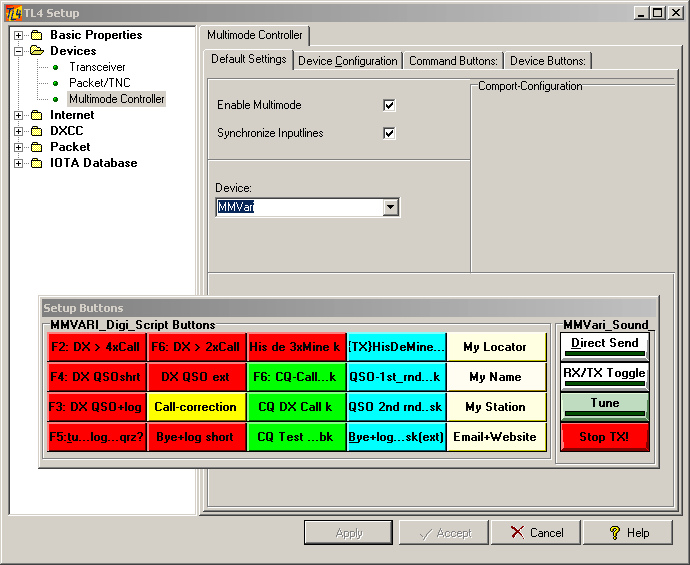Click the Basic Properties folder icon
Viewport: 690px width, 565px height.
[37, 35]
